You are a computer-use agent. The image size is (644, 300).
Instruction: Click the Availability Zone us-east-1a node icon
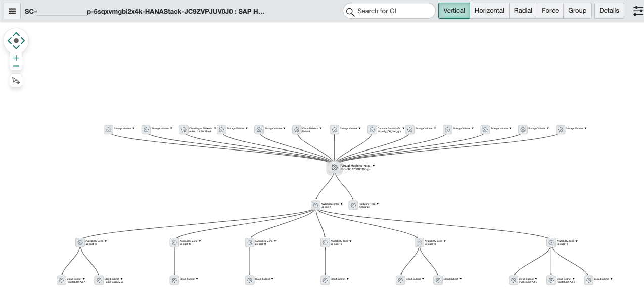(x=80, y=242)
